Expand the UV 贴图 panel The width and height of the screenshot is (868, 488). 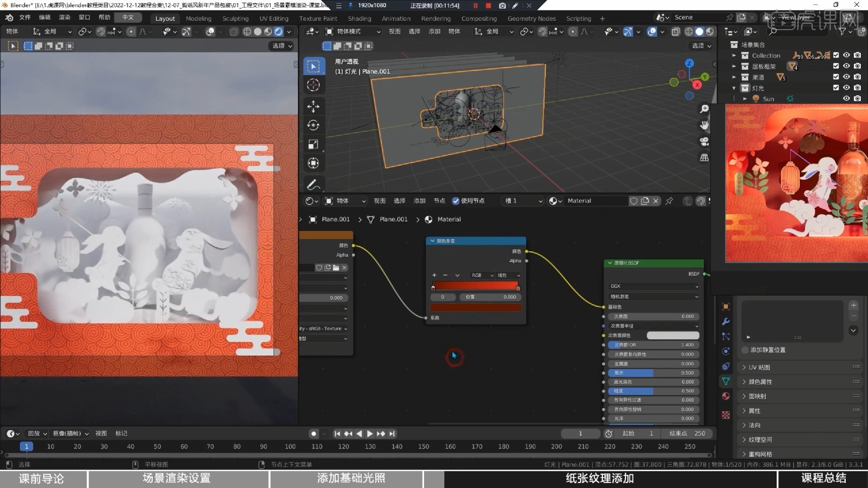click(801, 367)
